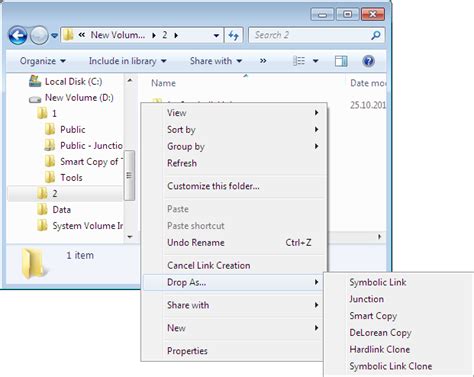Viewport: 474px width, 377px height.
Task: Open the Group by submenu
Action: point(233,146)
